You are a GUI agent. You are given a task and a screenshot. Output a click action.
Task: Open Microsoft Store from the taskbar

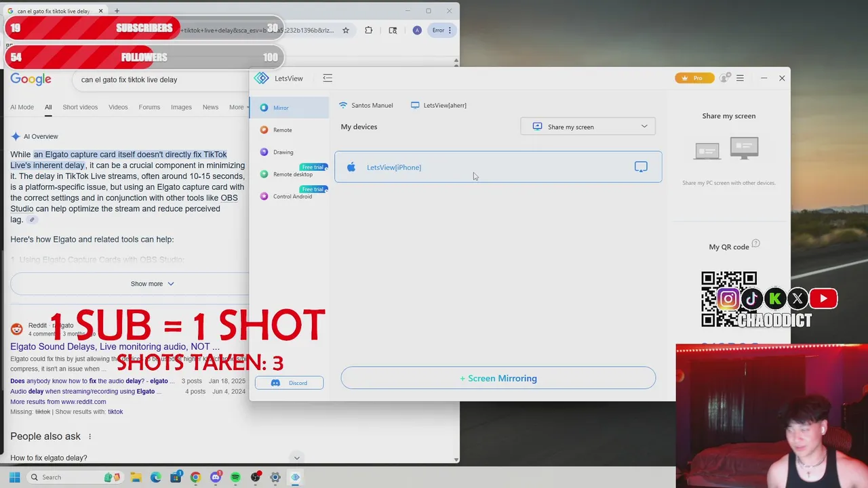click(x=176, y=477)
